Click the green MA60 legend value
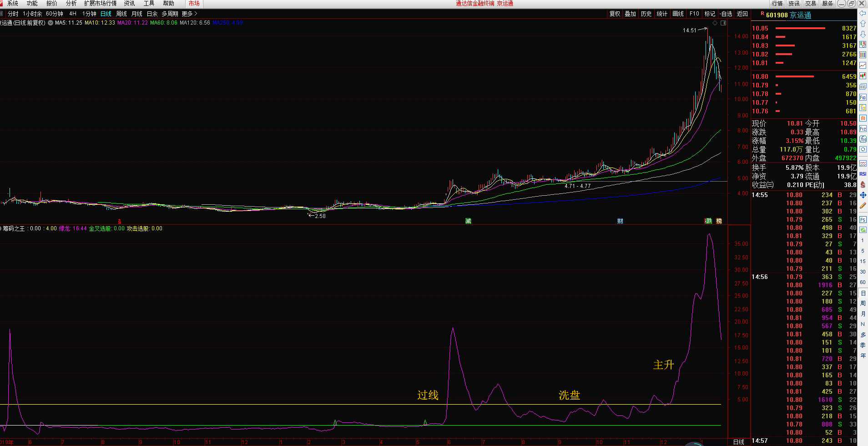 [x=164, y=22]
